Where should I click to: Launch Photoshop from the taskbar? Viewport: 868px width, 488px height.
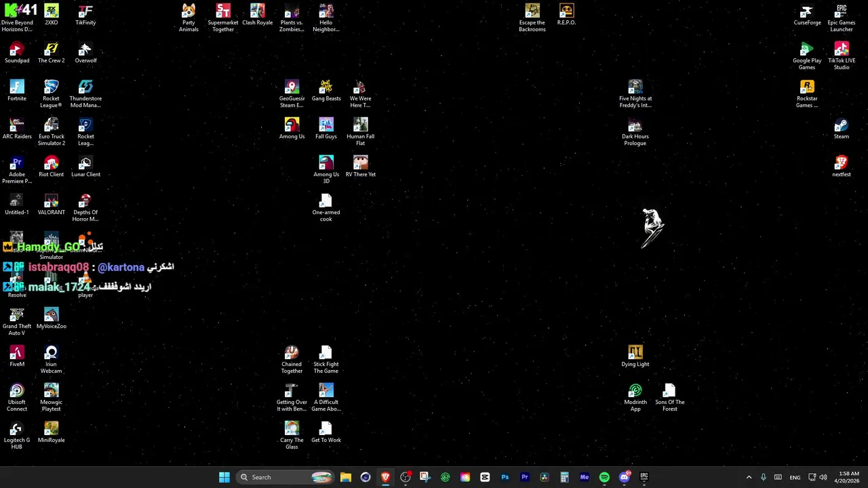click(505, 477)
